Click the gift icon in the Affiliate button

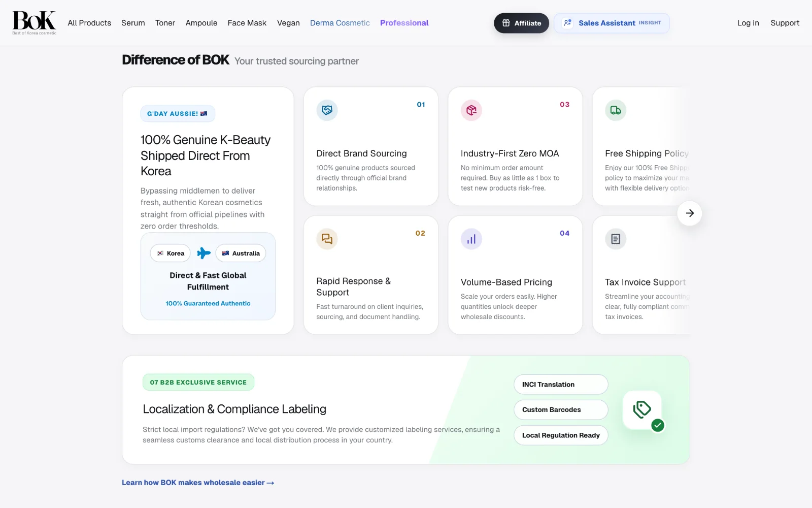[506, 23]
